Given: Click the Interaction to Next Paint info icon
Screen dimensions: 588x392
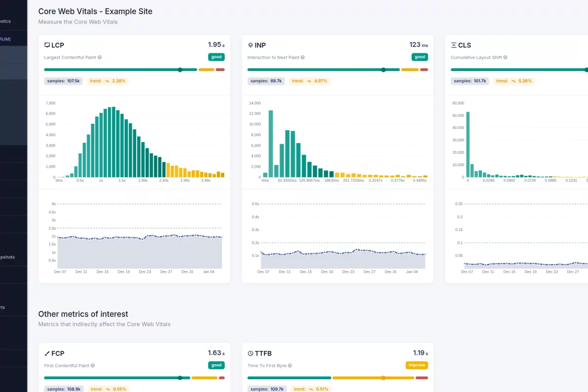Looking at the screenshot, I should pyautogui.click(x=304, y=57).
